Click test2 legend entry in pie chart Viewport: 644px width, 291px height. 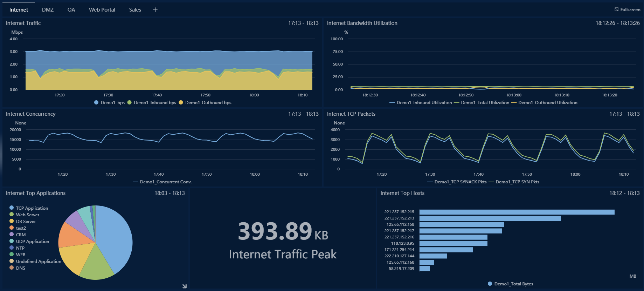18,228
